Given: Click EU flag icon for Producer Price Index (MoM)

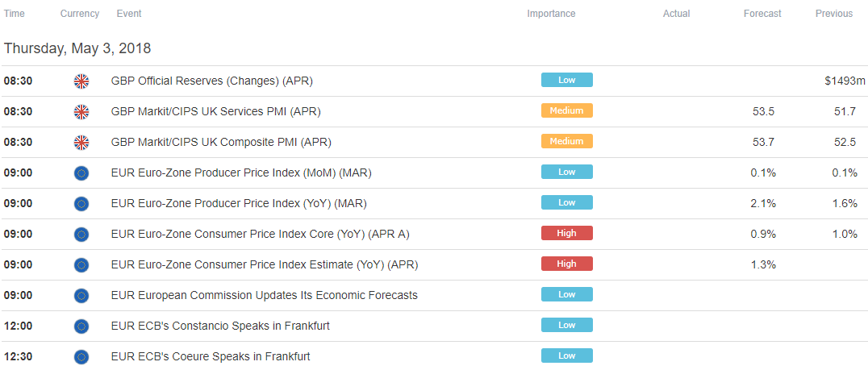Looking at the screenshot, I should point(81,173).
